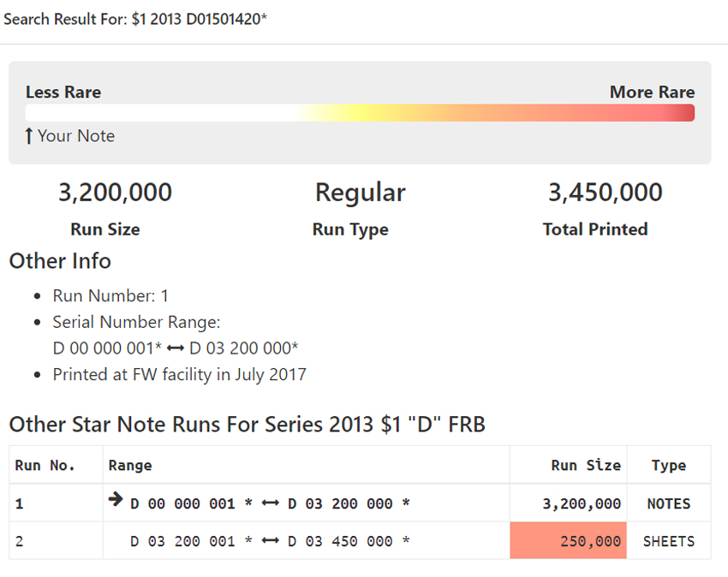The image size is (728, 577).
Task: Click the 'Run Number: 1' list item
Action: [x=110, y=295]
